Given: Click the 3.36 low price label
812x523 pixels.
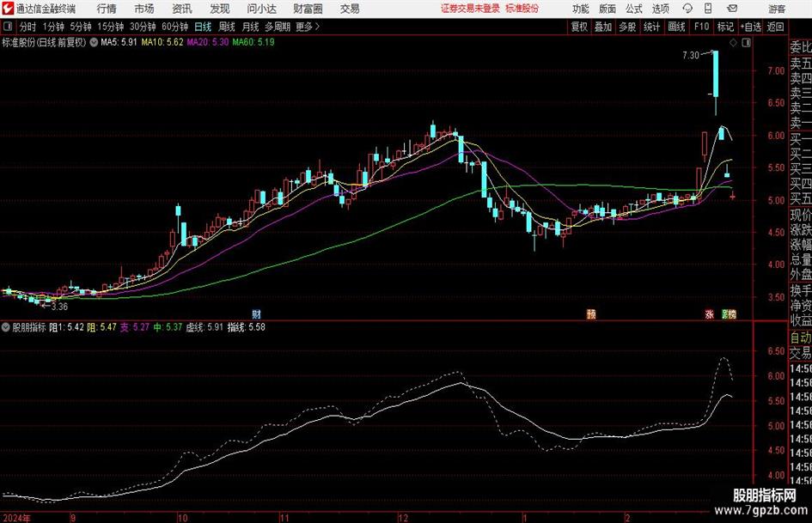Looking at the screenshot, I should 59,307.
